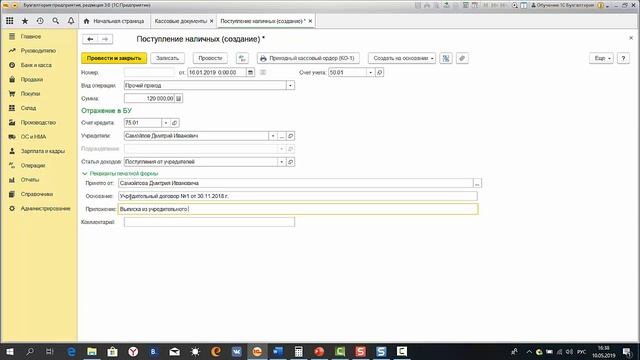Expand the Счет учета dropdown arrow
Viewport: 640px width, 360px height.
[x=370, y=72]
